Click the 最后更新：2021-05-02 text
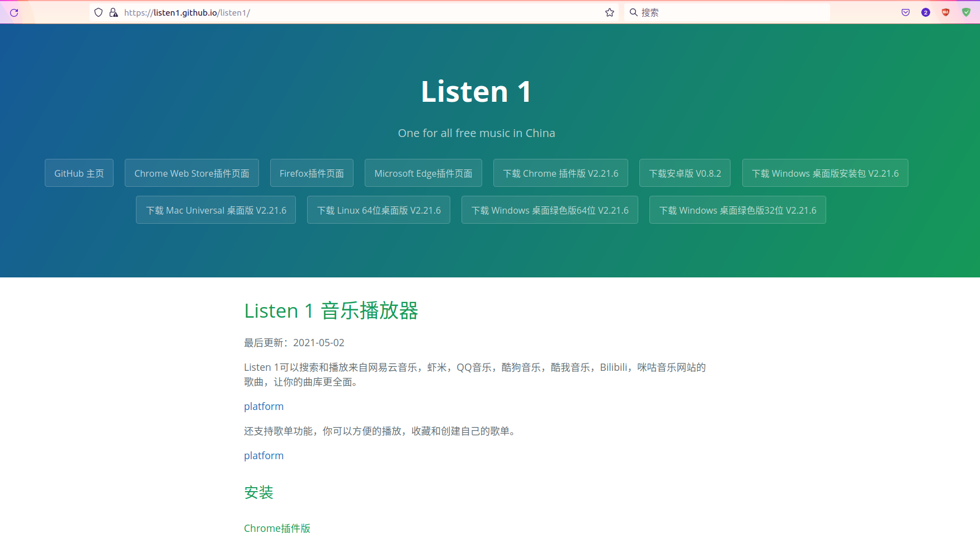The height and width of the screenshot is (547, 980). coord(294,343)
